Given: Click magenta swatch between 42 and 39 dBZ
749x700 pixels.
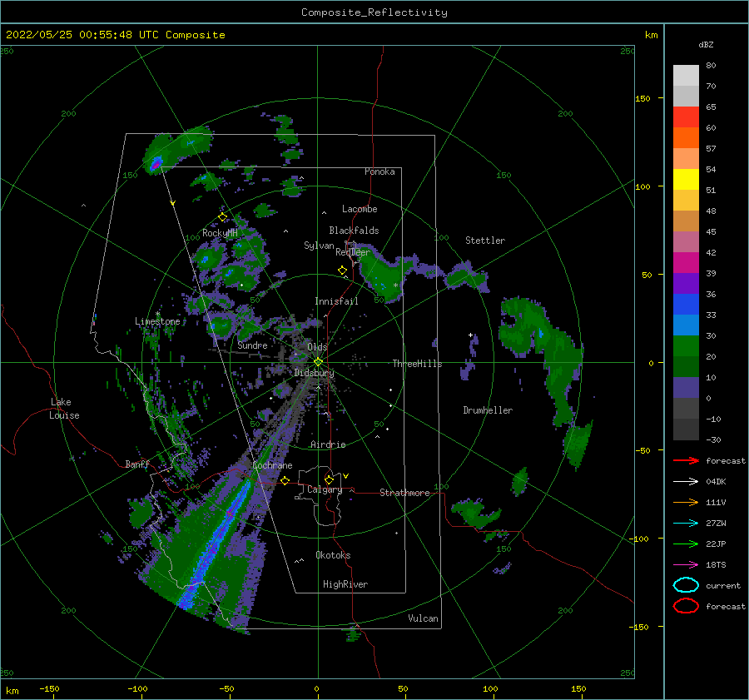Looking at the screenshot, I should pos(686,262).
